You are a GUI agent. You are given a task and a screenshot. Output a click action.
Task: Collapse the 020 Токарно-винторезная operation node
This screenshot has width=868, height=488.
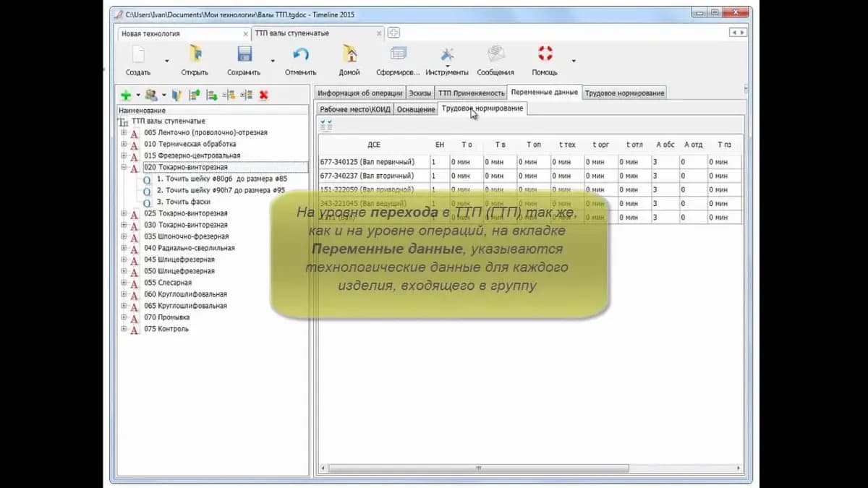coord(124,167)
